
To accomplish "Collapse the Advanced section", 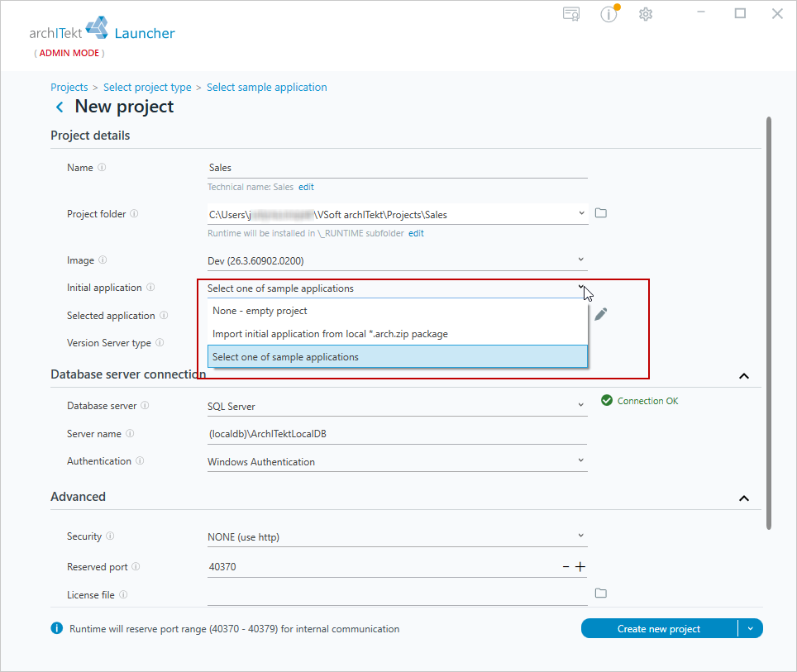I will click(x=744, y=498).
